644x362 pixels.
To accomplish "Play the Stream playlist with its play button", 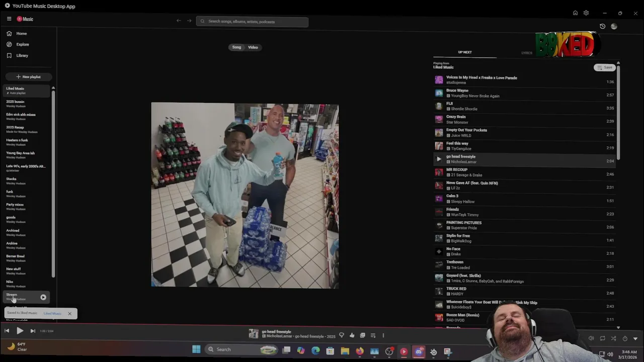I will pos(43,297).
